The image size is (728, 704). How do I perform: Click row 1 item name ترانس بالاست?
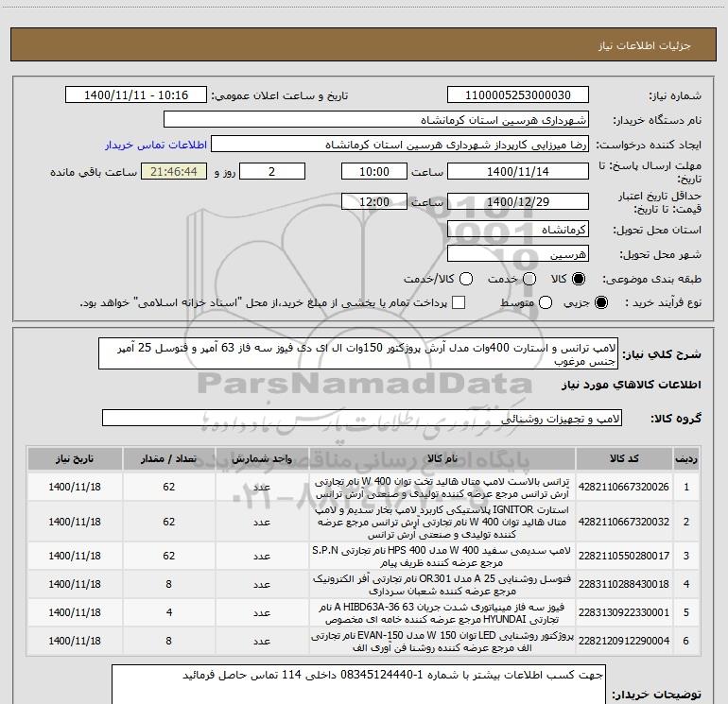coord(442,488)
